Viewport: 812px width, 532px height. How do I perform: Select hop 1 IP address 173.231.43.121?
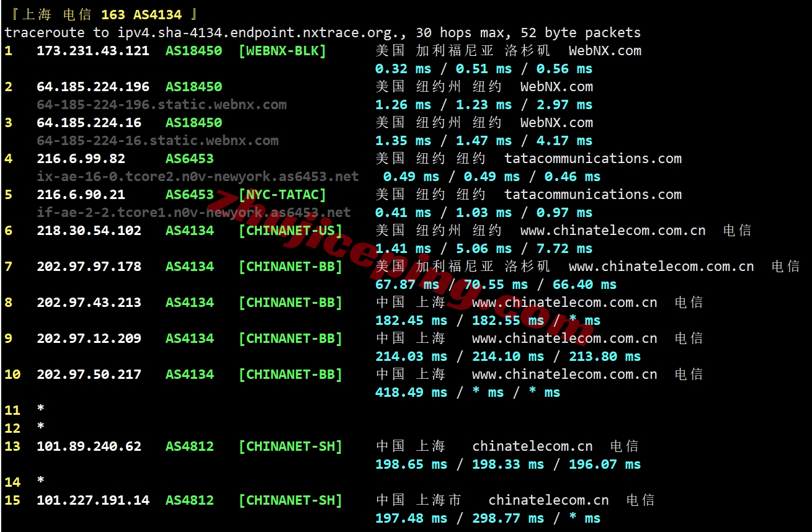tap(93, 51)
